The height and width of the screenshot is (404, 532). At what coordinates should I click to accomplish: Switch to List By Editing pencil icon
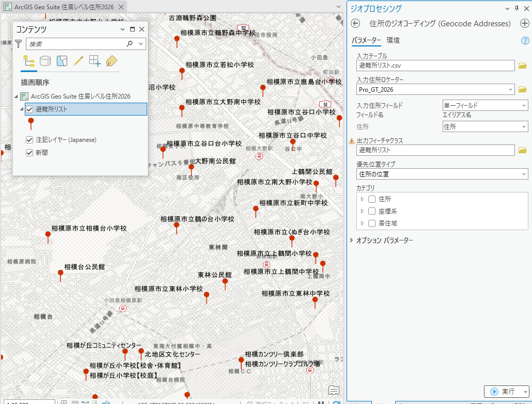click(79, 61)
